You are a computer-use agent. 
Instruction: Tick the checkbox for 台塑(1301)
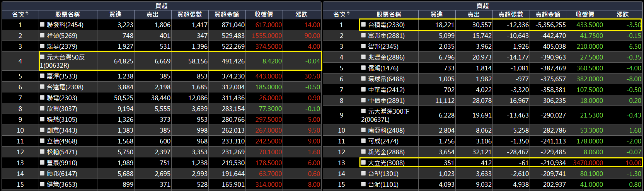pos(363,174)
